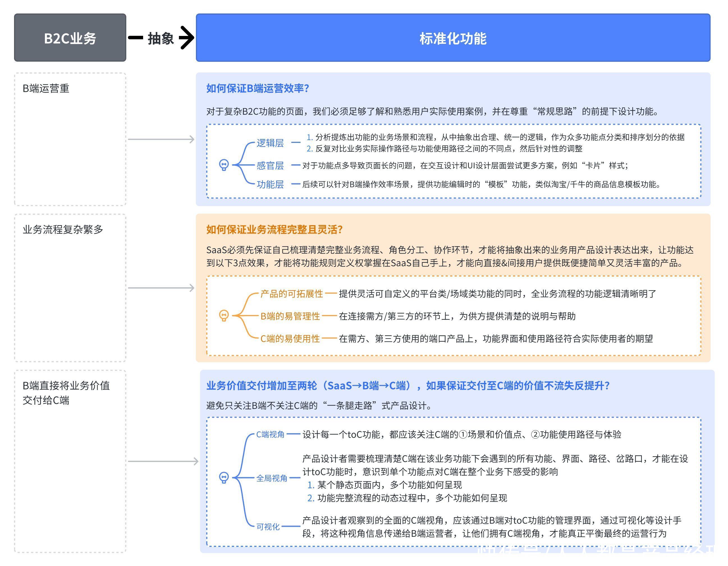Viewport: 728px width, 566px height.
Task: Click the 功能层 branch label
Action: click(270, 184)
